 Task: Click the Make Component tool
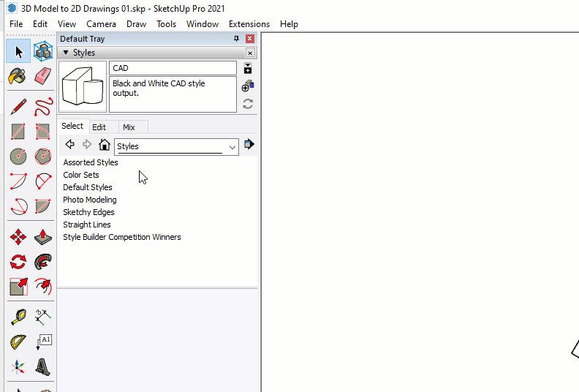coord(43,51)
